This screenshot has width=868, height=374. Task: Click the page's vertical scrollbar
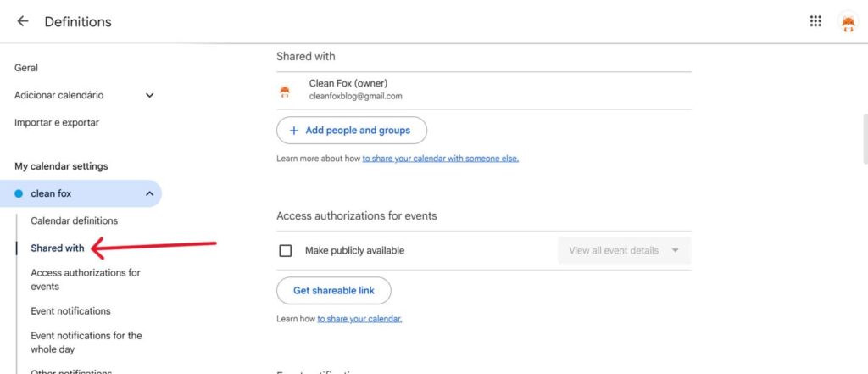point(865,138)
